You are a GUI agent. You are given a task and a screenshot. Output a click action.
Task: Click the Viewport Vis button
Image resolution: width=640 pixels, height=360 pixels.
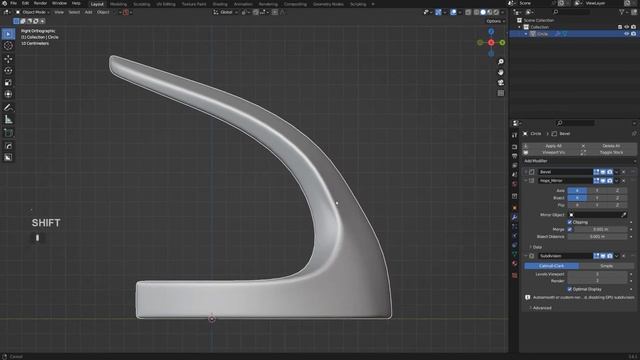tap(550, 152)
